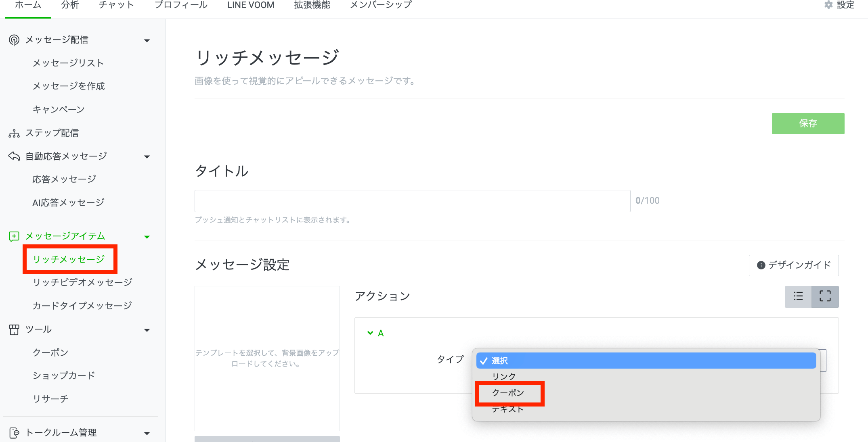
Task: Open Settings via the gear icon
Action: [x=828, y=5]
